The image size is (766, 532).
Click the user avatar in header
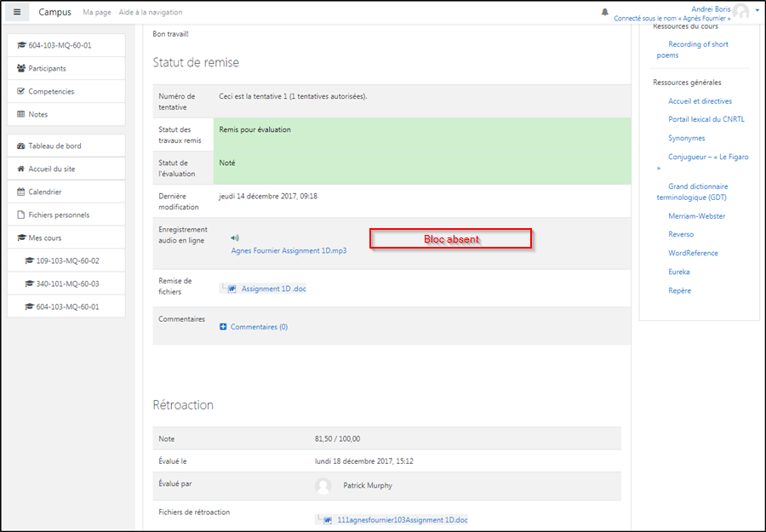[740, 12]
